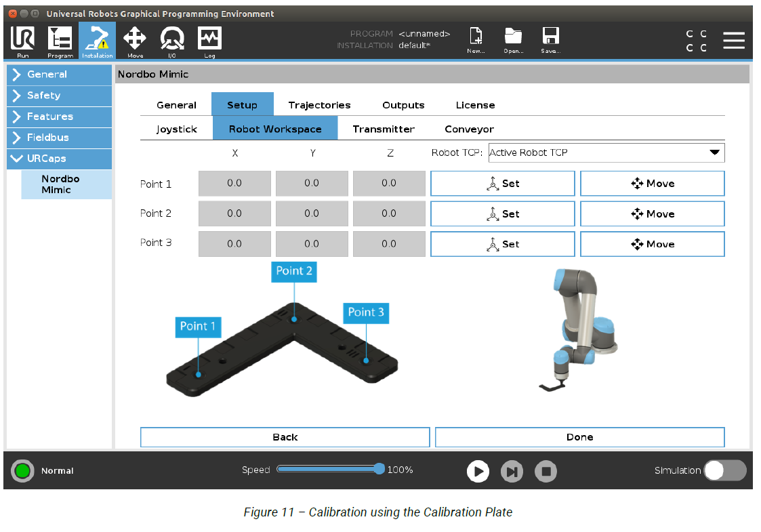Viewport: 761px width, 532px height.
Task: Expand the Features sidebar section
Action: (x=59, y=117)
